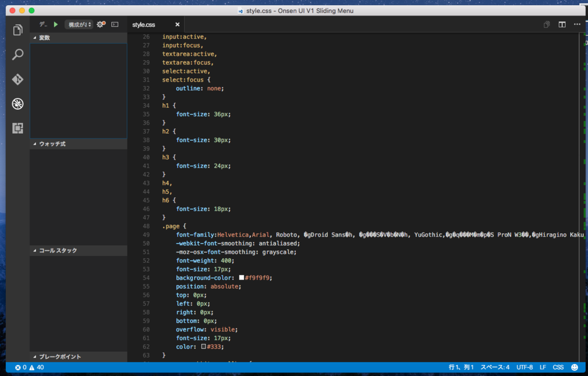Show opened editors icon
The image size is (588, 376).
click(x=547, y=24)
